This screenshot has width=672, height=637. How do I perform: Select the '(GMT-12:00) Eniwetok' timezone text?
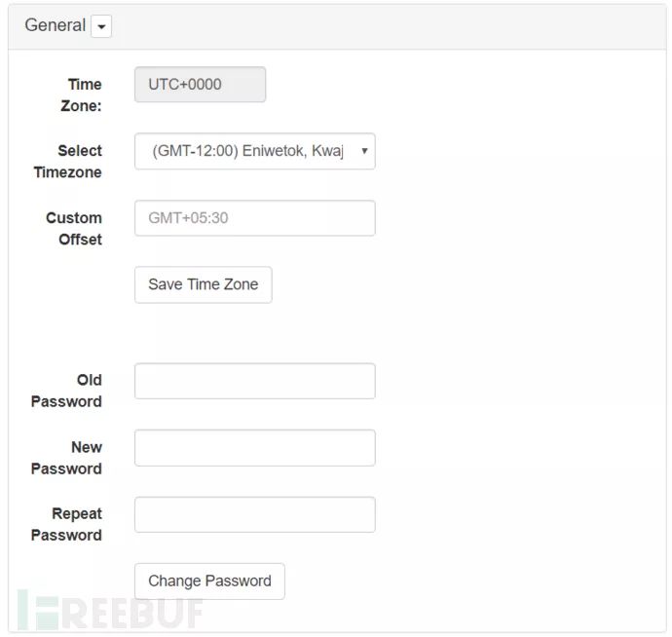coord(247,151)
